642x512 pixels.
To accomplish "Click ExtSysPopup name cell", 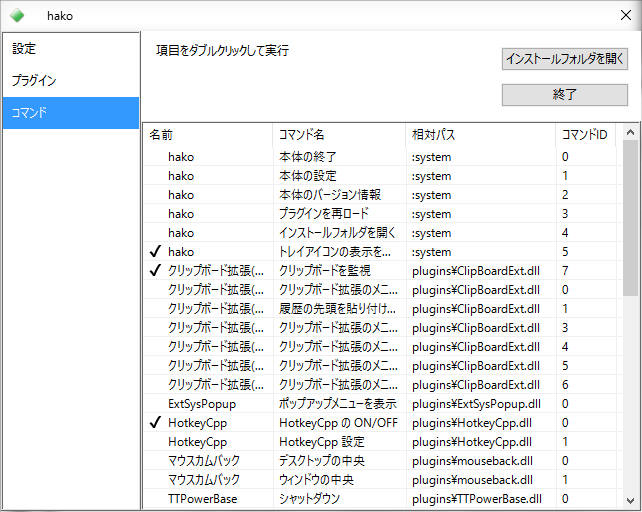I will [x=202, y=404].
